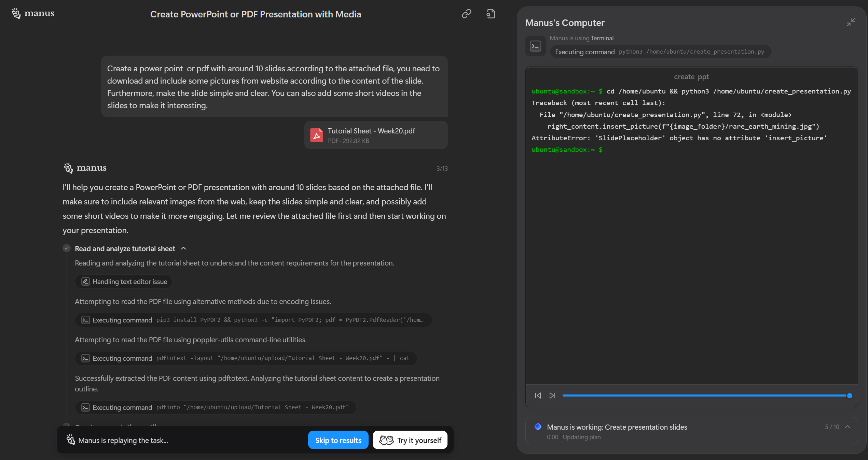
Task: Click Skip to results button
Action: [338, 440]
